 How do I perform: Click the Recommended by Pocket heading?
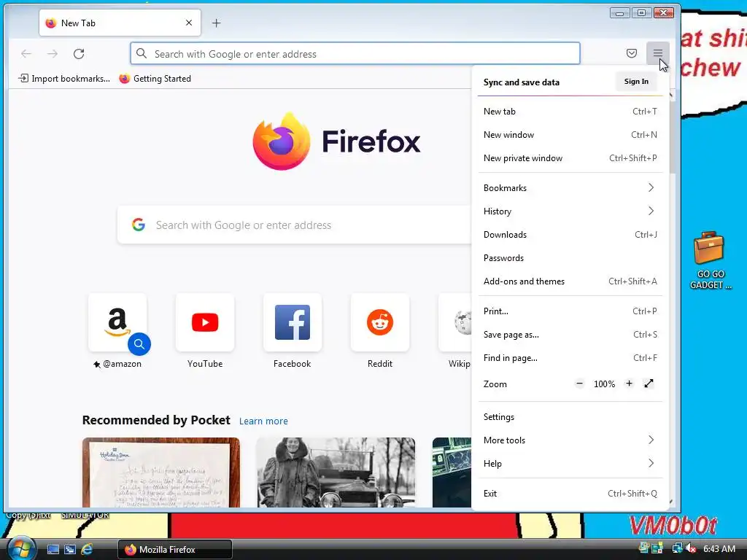[x=156, y=420]
